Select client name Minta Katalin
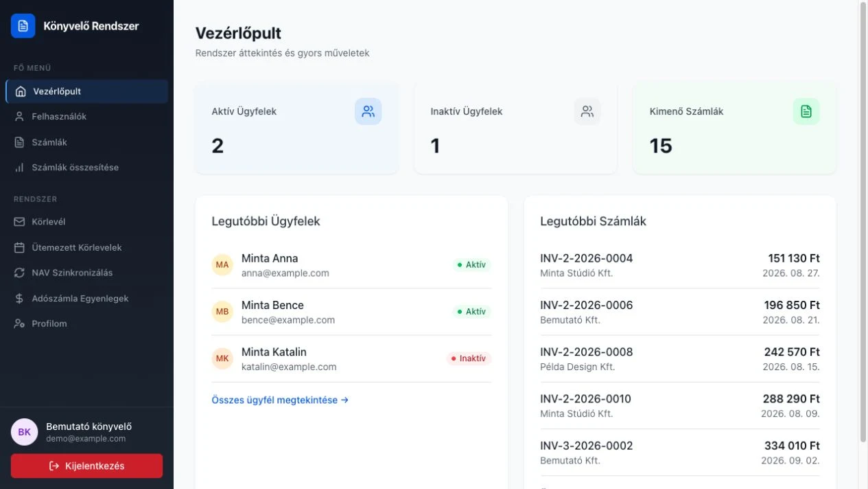The height and width of the screenshot is (489, 868). [x=274, y=352]
